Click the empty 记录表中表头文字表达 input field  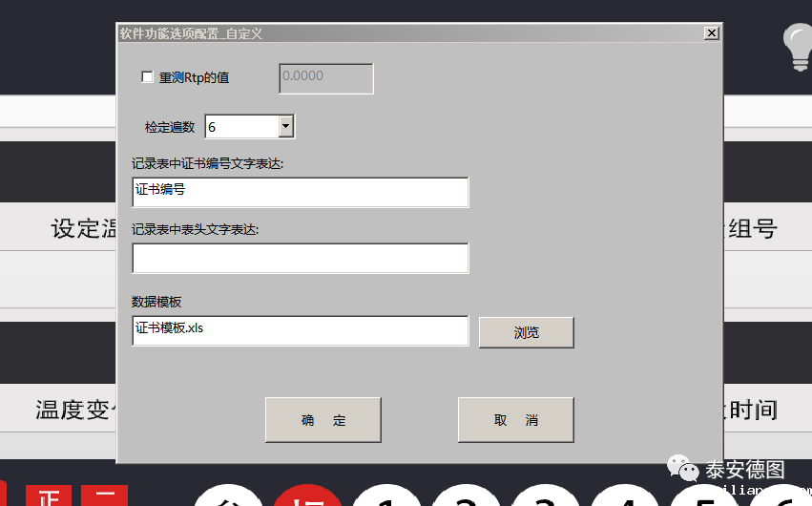301,258
